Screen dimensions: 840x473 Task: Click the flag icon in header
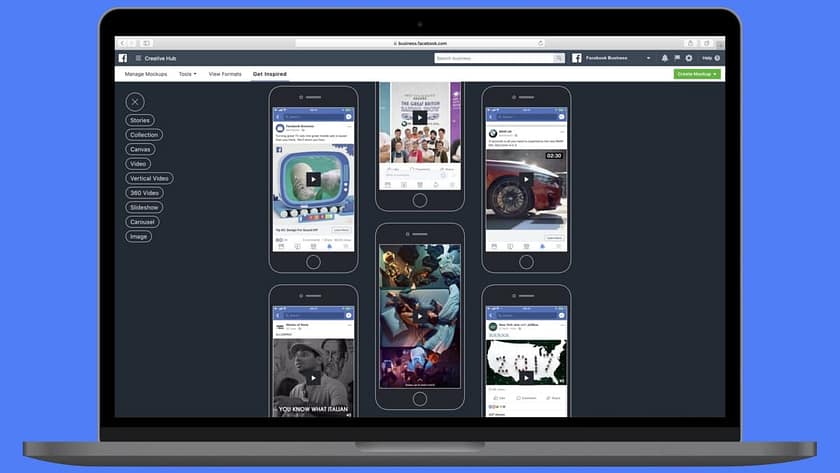676,58
